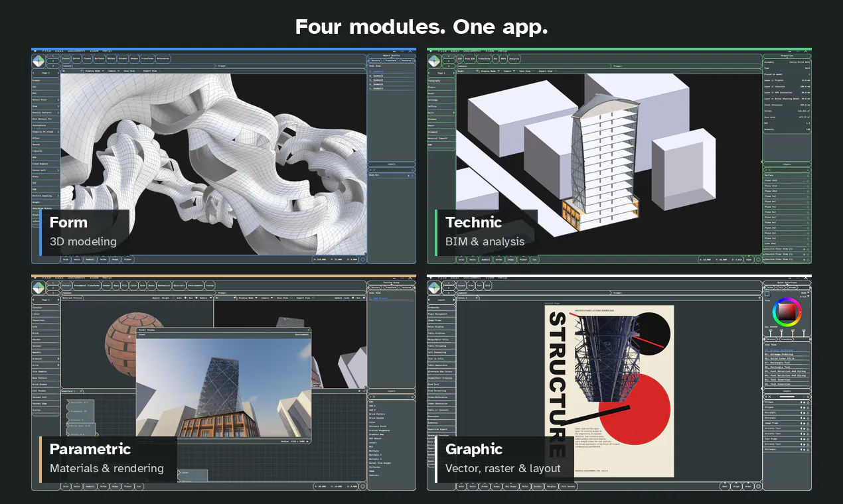Screen dimensions: 843x504
Task: Click the app logo in the Technic module
Action: point(434,61)
